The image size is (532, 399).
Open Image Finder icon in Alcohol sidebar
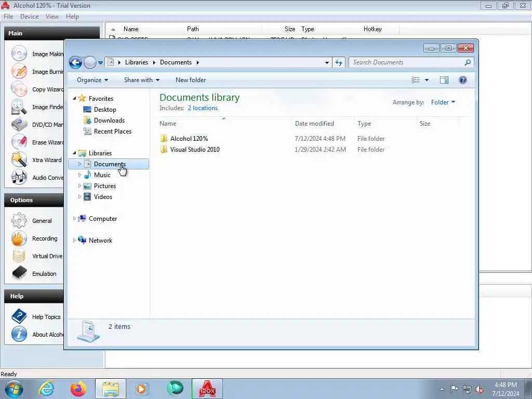coord(19,107)
